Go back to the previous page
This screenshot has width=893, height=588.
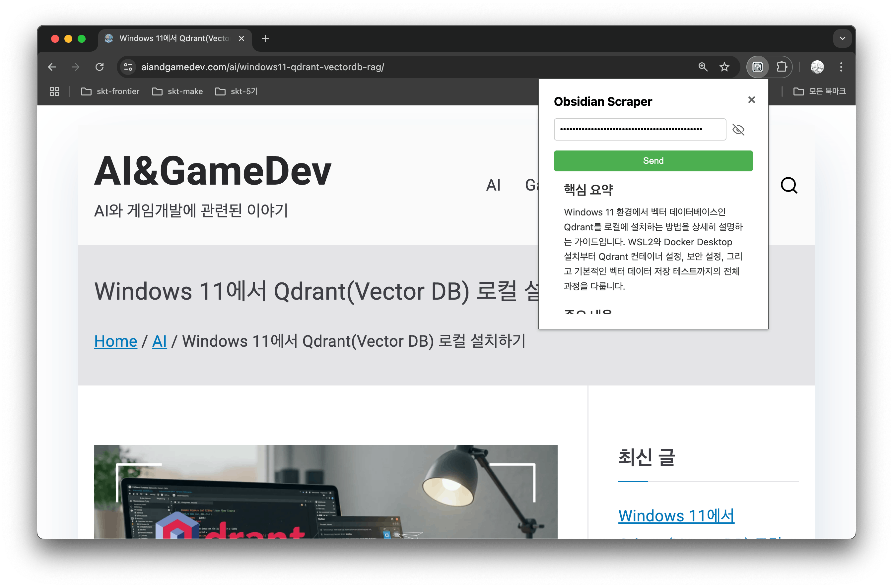[52, 67]
